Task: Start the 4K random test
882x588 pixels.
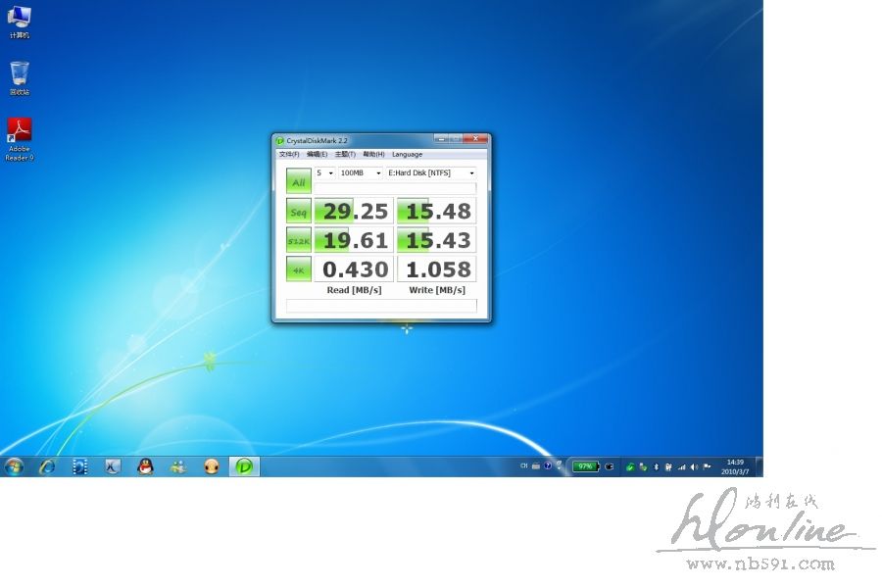Action: coord(298,269)
